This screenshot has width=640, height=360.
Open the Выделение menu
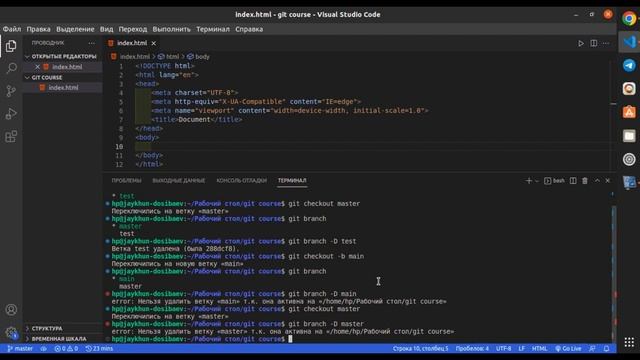tap(75, 29)
